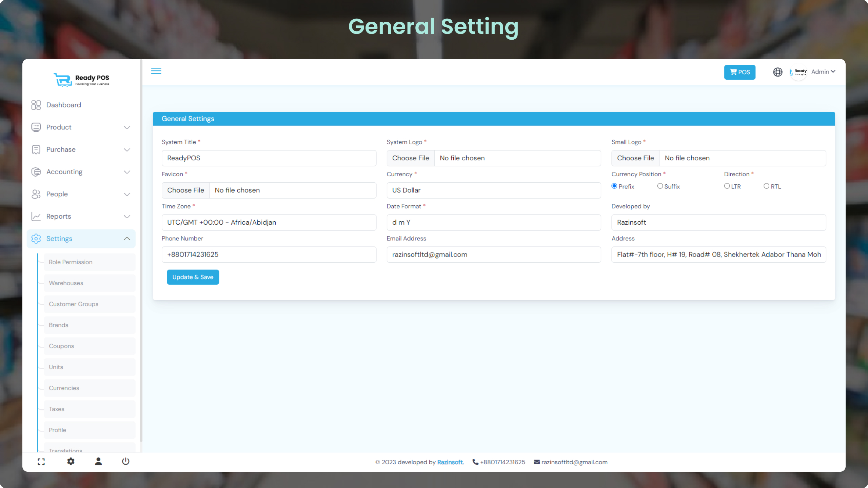Image resolution: width=868 pixels, height=488 pixels.
Task: Open the language globe icon
Action: [777, 72]
